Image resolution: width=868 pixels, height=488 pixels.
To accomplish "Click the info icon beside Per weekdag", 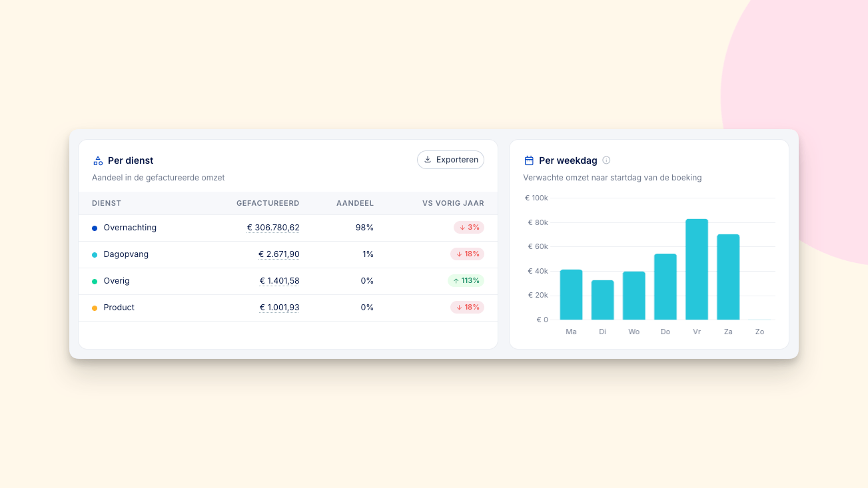I will [606, 160].
